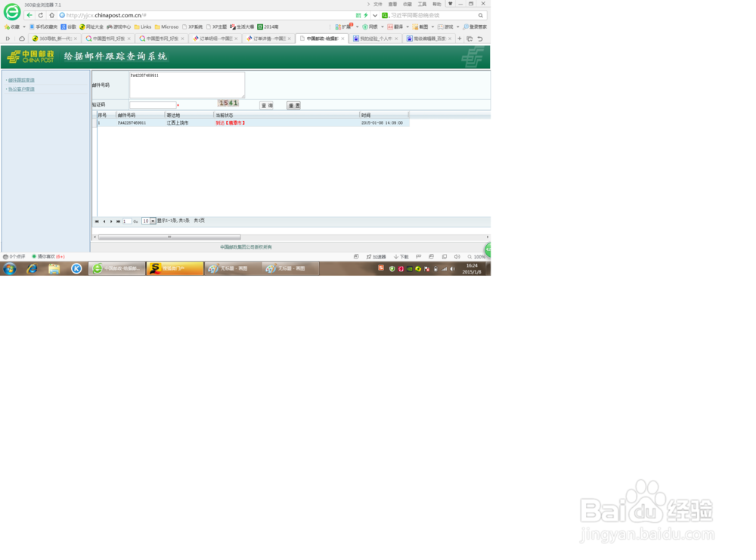The width and height of the screenshot is (756, 560).
Task: Expand the 收藏 favorites dropdown arrow
Action: point(24,27)
